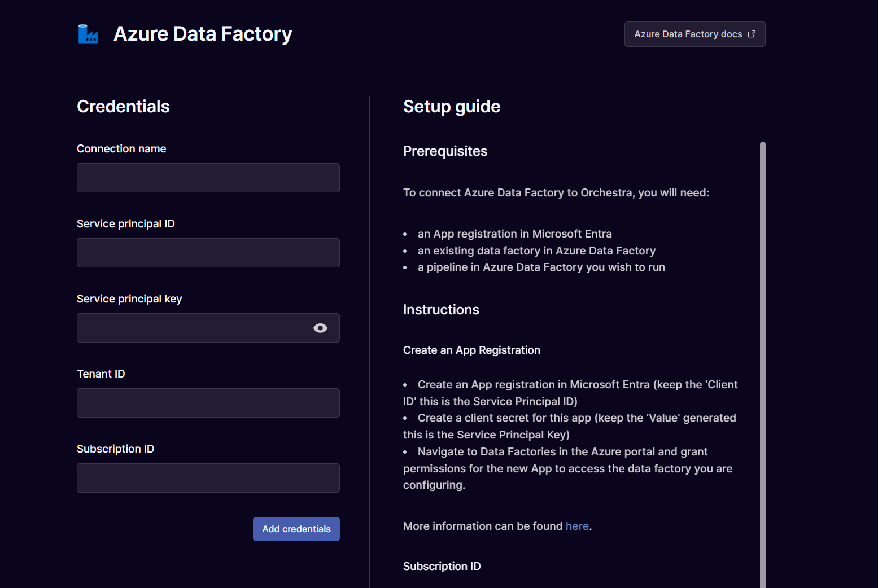
Task: Focus the Service principal key input field
Action: (208, 328)
